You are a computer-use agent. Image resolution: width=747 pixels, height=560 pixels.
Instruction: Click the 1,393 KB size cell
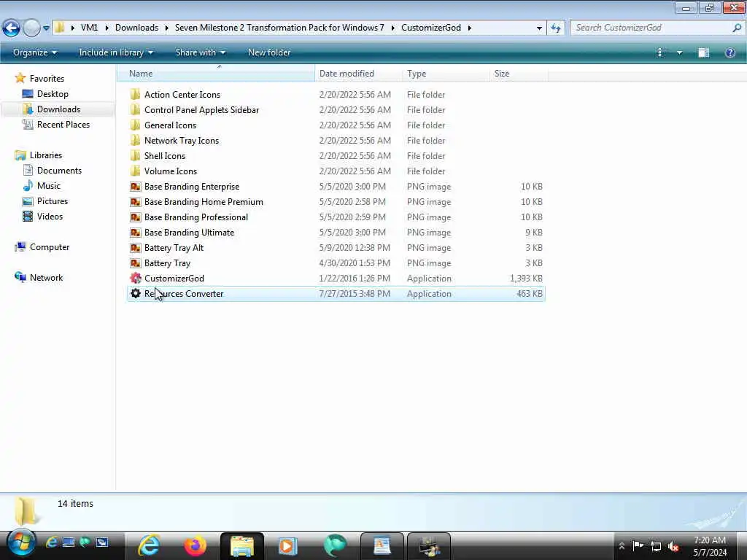coord(526,278)
